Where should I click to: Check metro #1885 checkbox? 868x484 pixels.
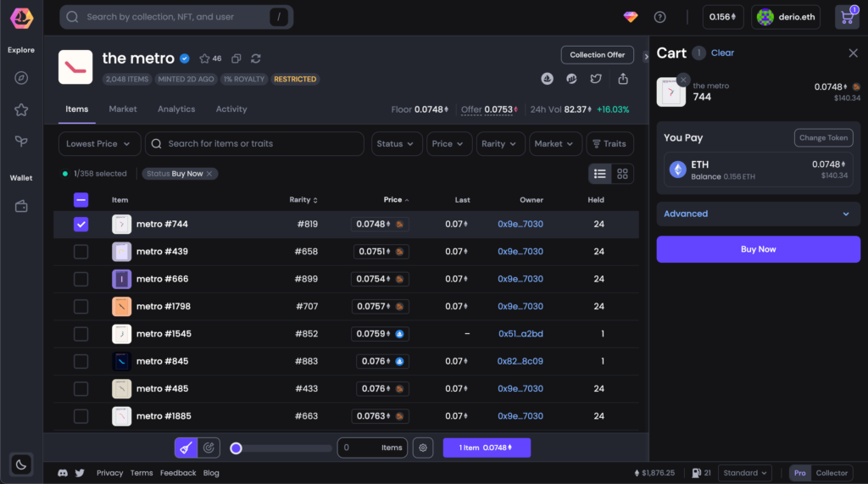click(x=81, y=416)
